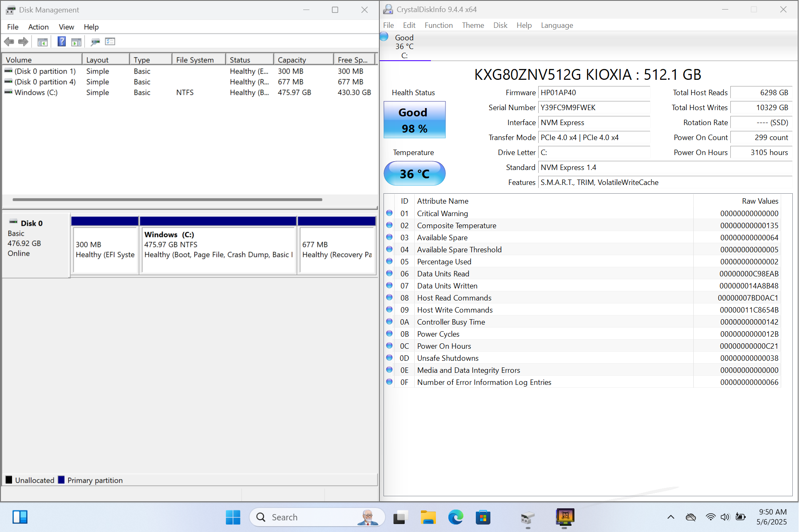Click the volume speaker tray icon
This screenshot has height=532, width=799.
click(x=725, y=517)
